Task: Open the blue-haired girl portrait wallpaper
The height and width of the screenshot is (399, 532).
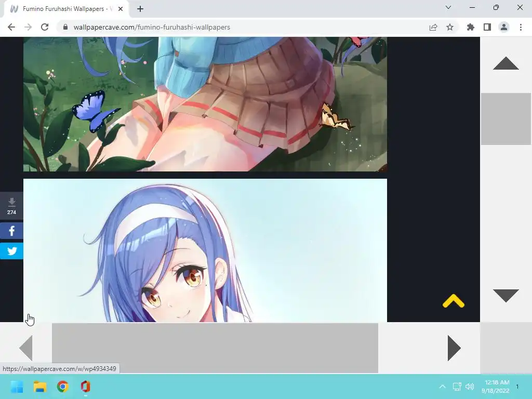Action: click(x=205, y=250)
